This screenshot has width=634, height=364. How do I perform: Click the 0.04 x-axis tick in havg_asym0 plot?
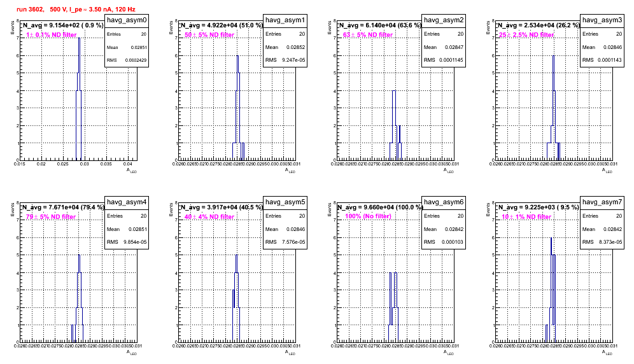click(128, 164)
